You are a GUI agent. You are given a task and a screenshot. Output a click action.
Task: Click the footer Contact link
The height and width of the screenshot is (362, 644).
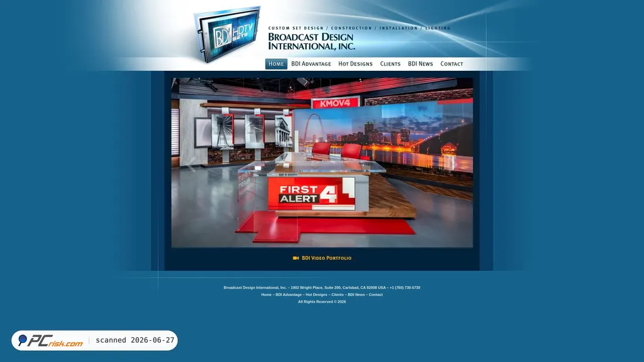tap(376, 295)
